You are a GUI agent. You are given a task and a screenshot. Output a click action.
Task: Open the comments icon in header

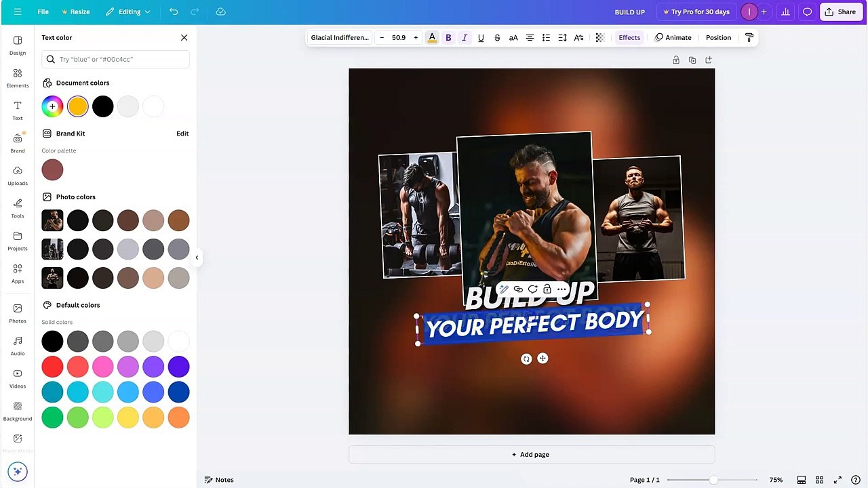point(807,12)
